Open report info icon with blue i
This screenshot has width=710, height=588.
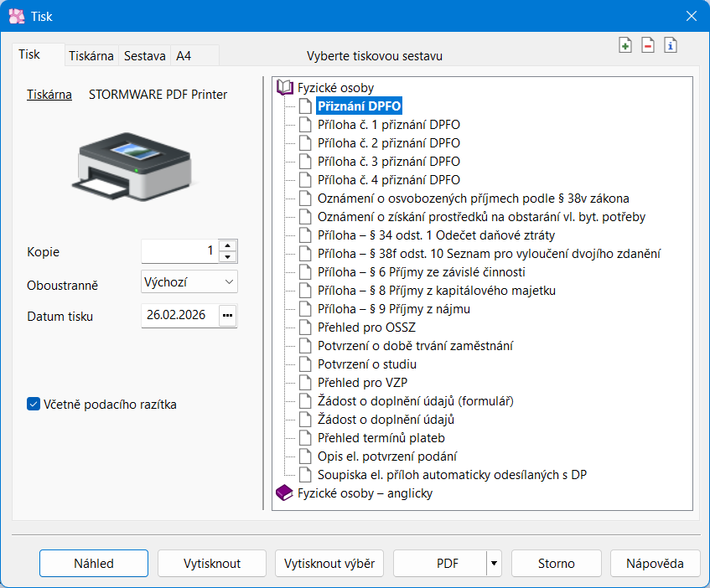point(670,46)
